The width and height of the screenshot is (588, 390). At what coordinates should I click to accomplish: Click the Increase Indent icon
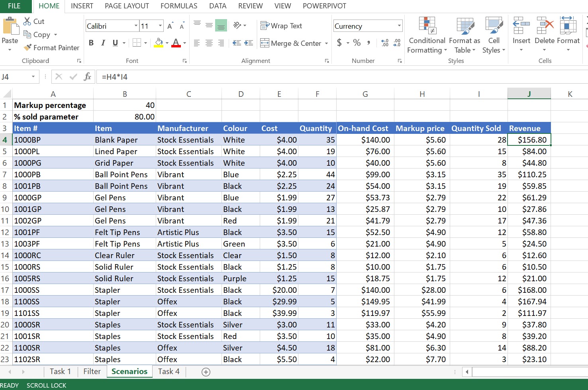point(249,43)
